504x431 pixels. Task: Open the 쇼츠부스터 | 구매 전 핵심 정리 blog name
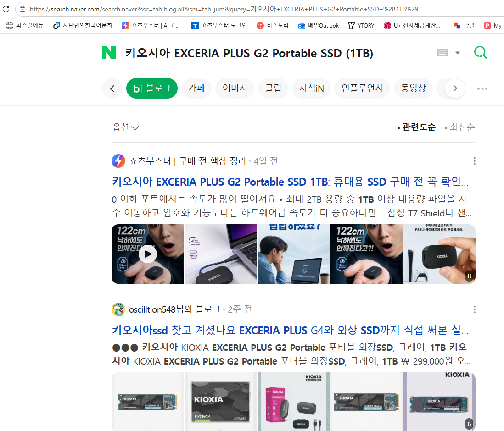[x=187, y=161]
